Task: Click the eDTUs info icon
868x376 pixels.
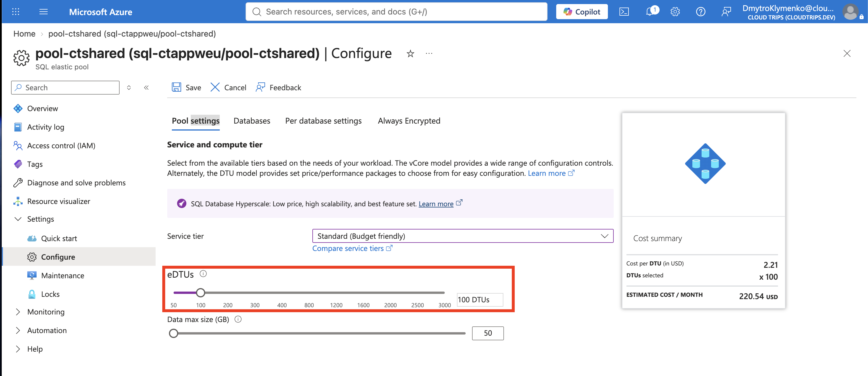Action: pyautogui.click(x=203, y=274)
